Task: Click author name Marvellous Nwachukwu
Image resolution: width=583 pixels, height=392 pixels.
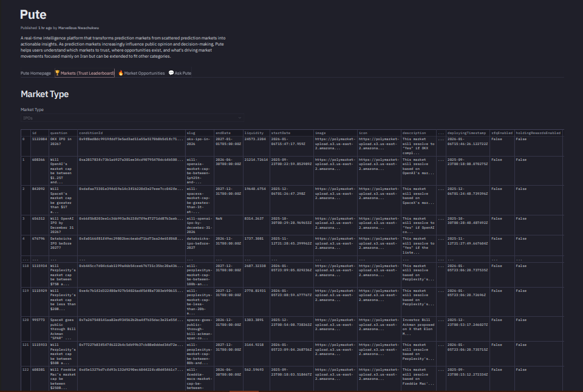Action: click(x=78, y=28)
